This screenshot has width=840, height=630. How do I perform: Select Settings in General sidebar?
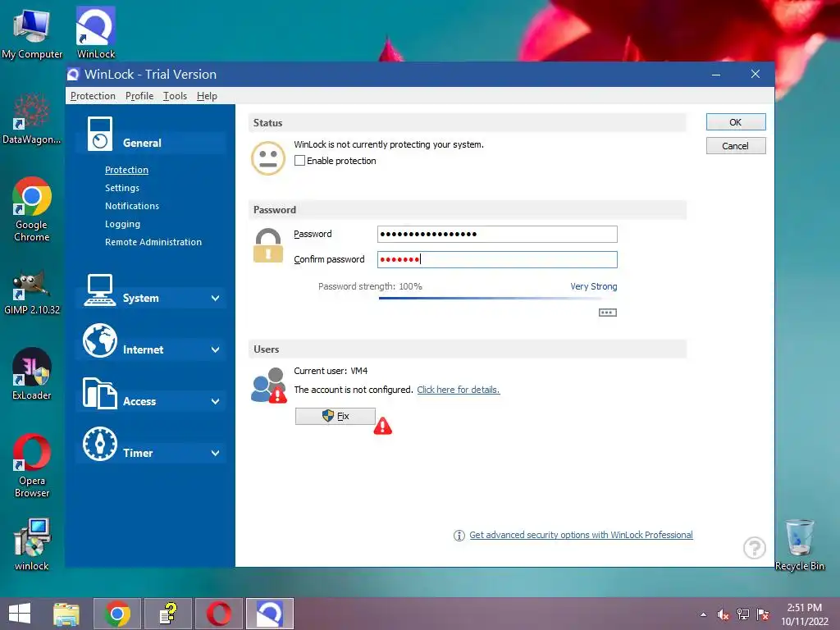tap(122, 188)
